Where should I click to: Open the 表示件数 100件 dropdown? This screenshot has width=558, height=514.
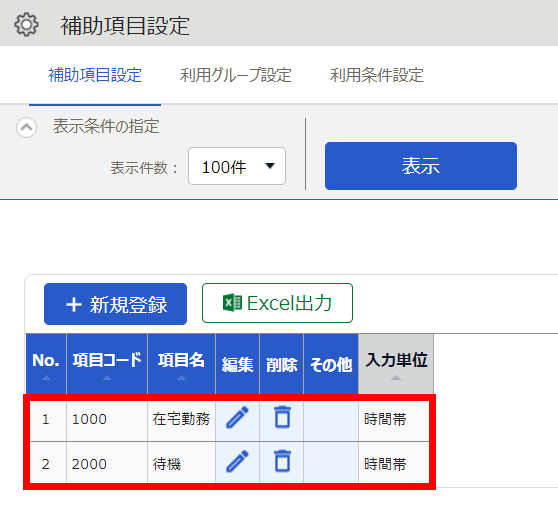(237, 166)
